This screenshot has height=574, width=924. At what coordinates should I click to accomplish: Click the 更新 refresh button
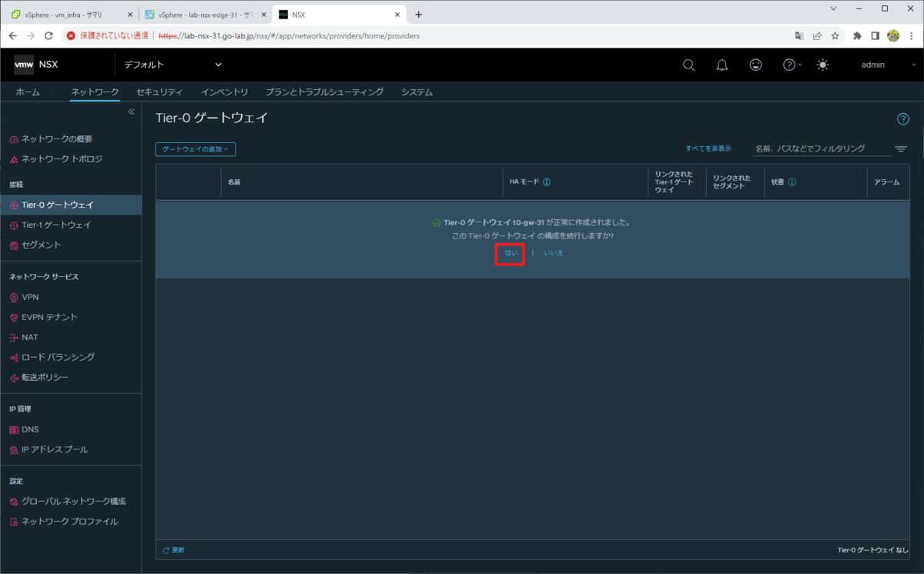[x=173, y=550]
